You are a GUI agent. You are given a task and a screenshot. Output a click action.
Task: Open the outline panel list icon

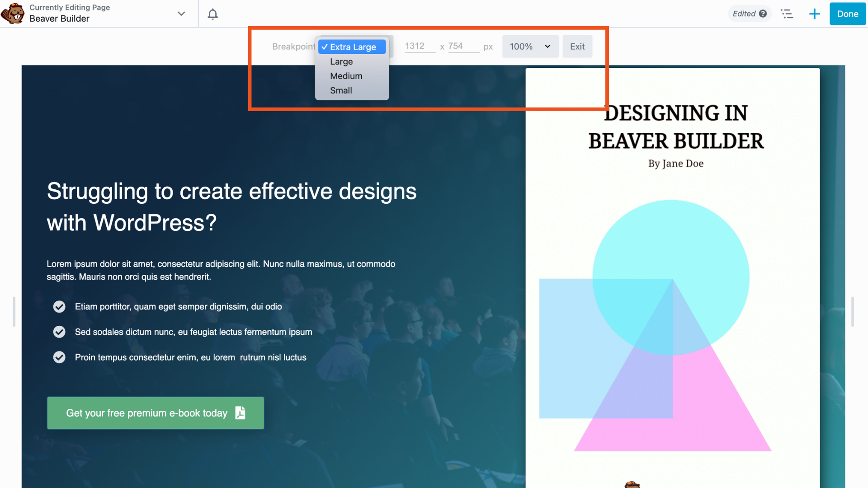[x=787, y=14]
